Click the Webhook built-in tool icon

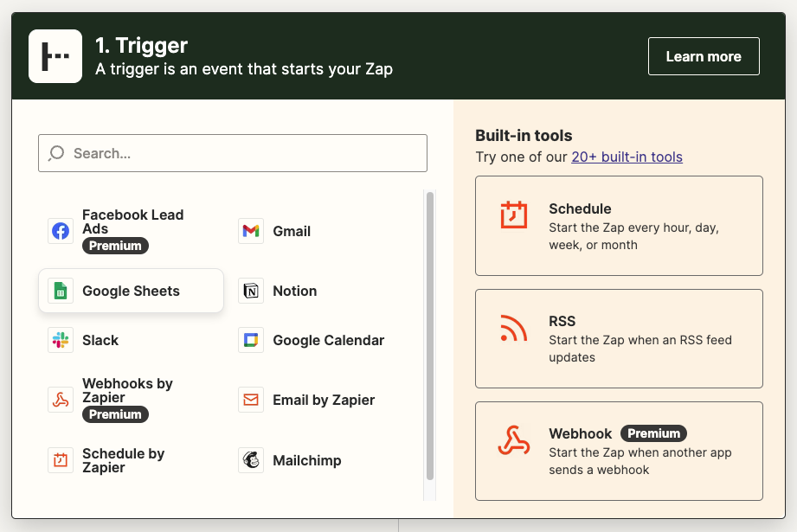tap(513, 440)
